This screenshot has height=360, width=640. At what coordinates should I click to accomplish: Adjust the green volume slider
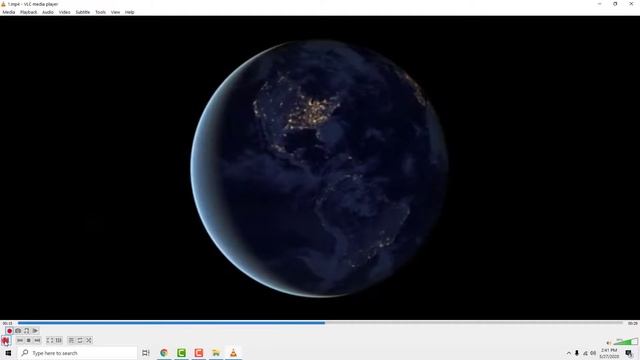[625, 342]
